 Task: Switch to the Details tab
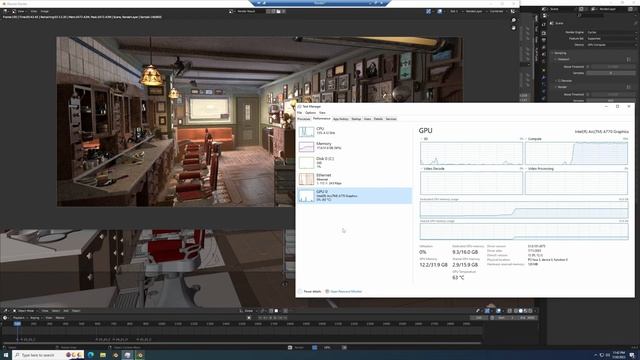378,119
